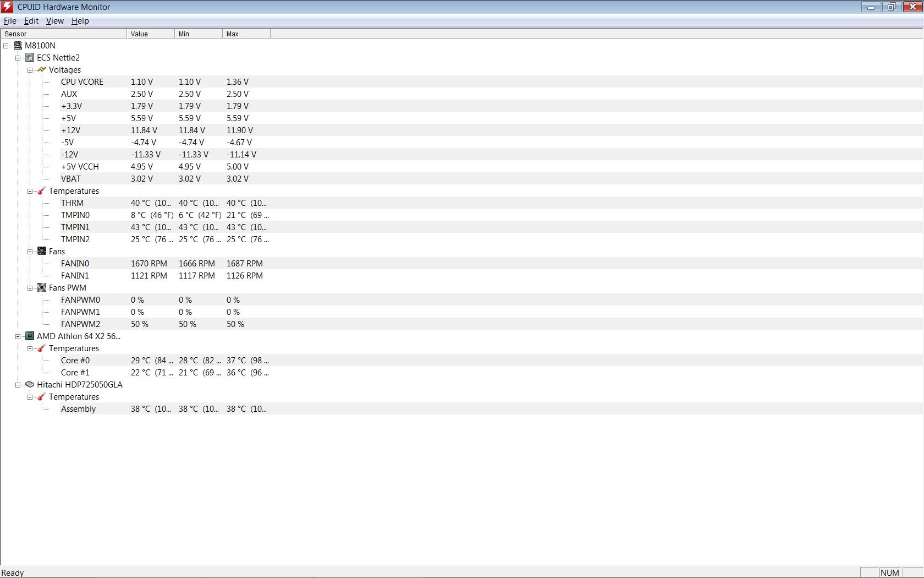This screenshot has height=578, width=924.
Task: Open the Help menu
Action: tap(80, 21)
